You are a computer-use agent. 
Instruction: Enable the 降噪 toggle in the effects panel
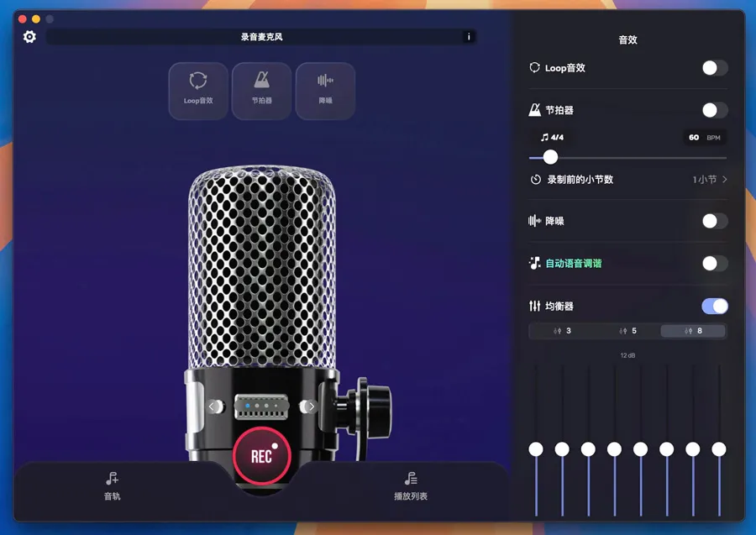point(714,221)
